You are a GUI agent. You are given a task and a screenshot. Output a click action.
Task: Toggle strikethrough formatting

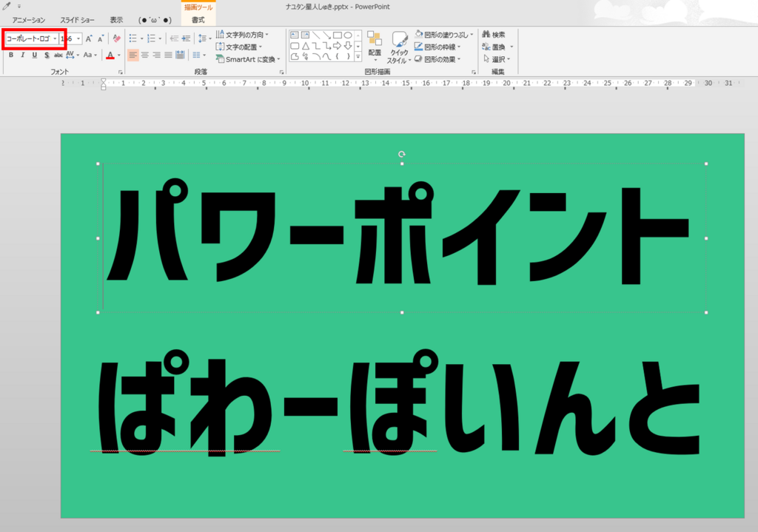pos(58,55)
